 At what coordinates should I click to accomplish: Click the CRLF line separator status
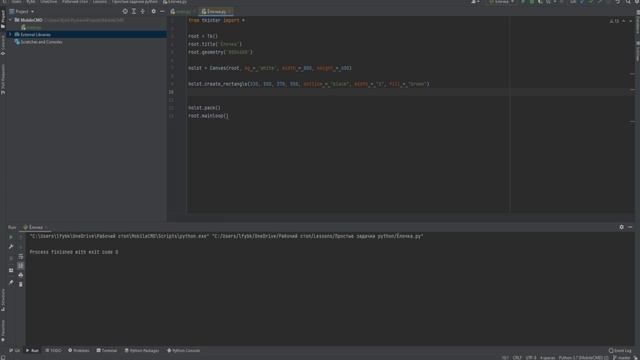tap(517, 358)
